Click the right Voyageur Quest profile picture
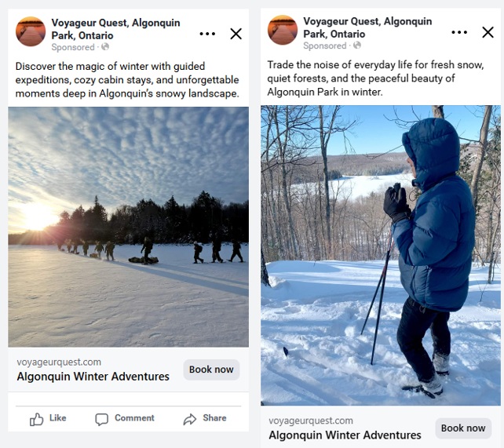Screen dimensions: 504x448 coord(283,30)
